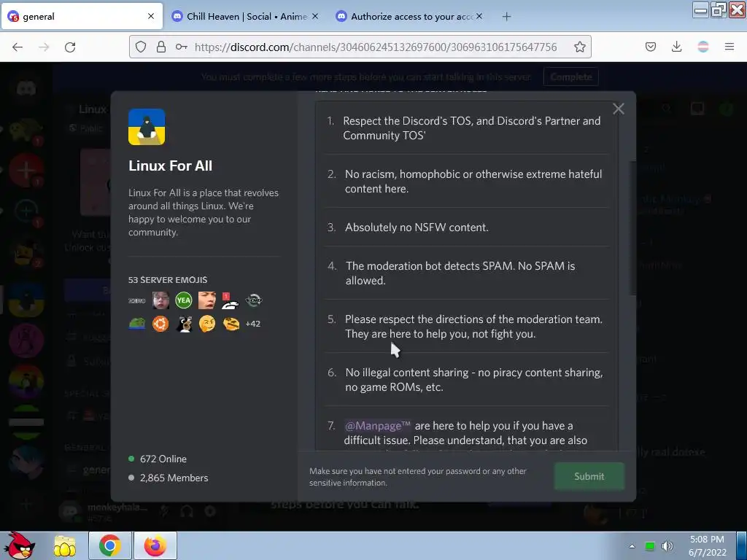Click the volume speaker tray icon

(x=667, y=546)
